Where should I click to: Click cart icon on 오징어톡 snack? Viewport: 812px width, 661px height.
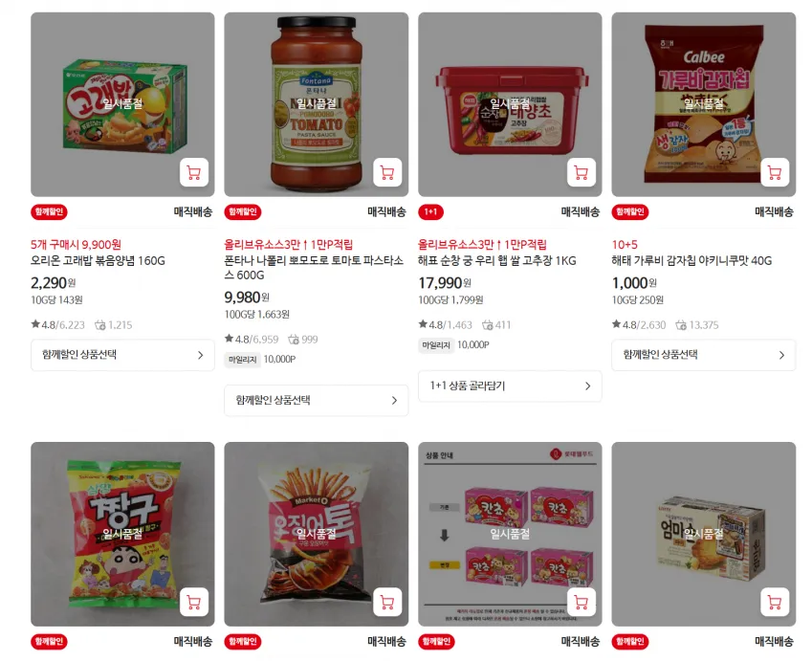pyautogui.click(x=387, y=602)
